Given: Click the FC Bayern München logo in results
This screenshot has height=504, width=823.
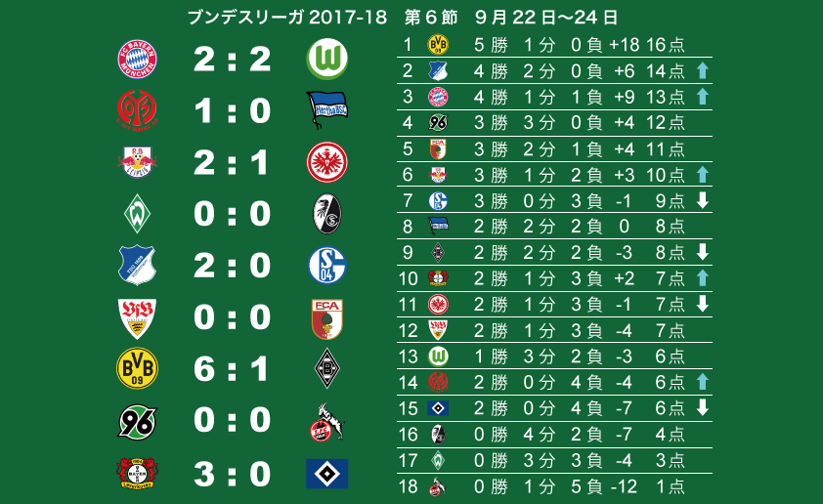Looking at the screenshot, I should click(137, 59).
